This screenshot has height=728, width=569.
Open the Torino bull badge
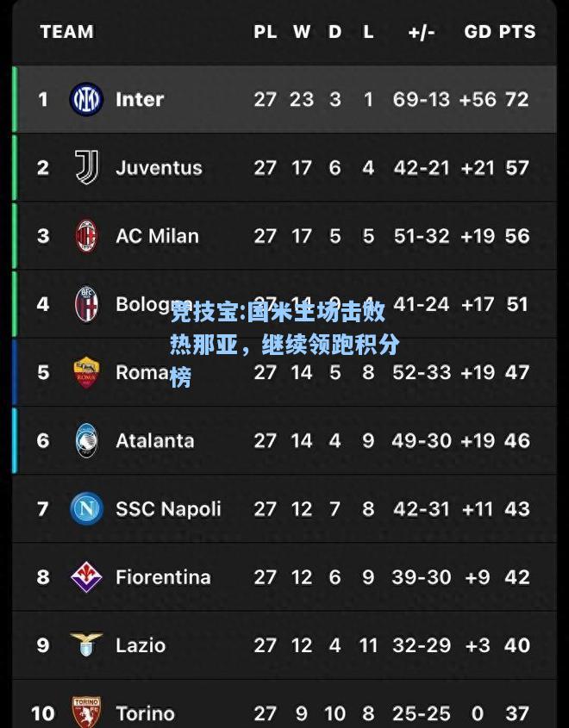pyautogui.click(x=86, y=712)
